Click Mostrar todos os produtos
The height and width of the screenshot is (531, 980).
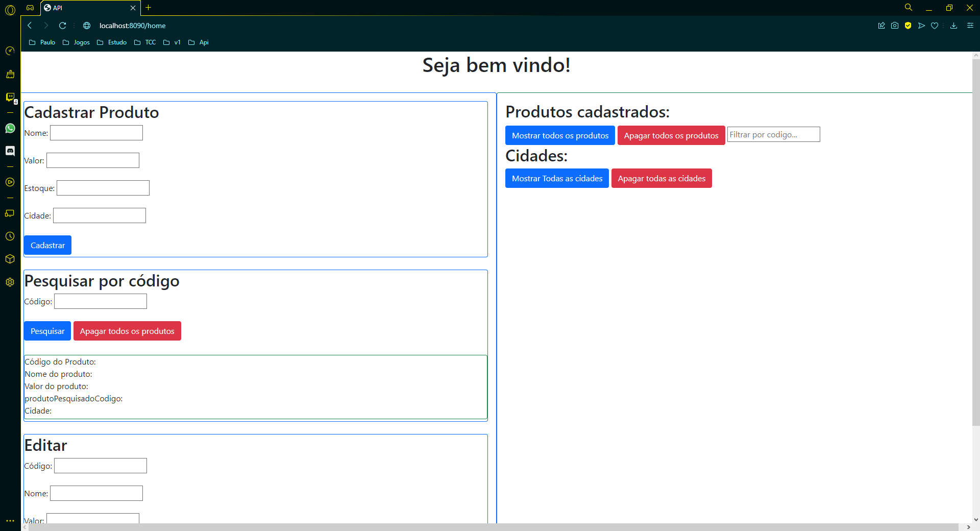click(560, 135)
